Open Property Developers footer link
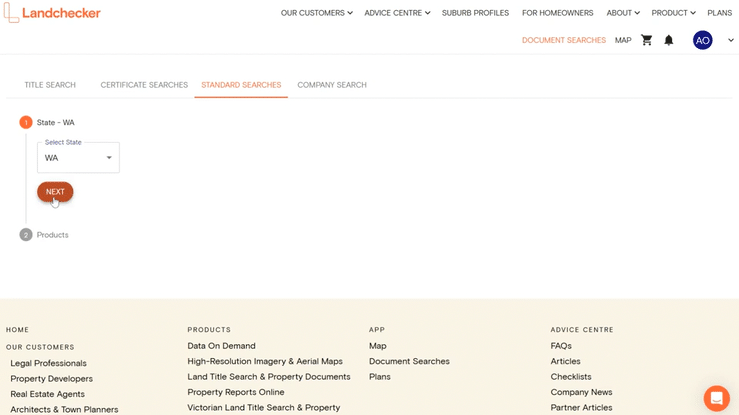This screenshot has height=415, width=739. (51, 379)
